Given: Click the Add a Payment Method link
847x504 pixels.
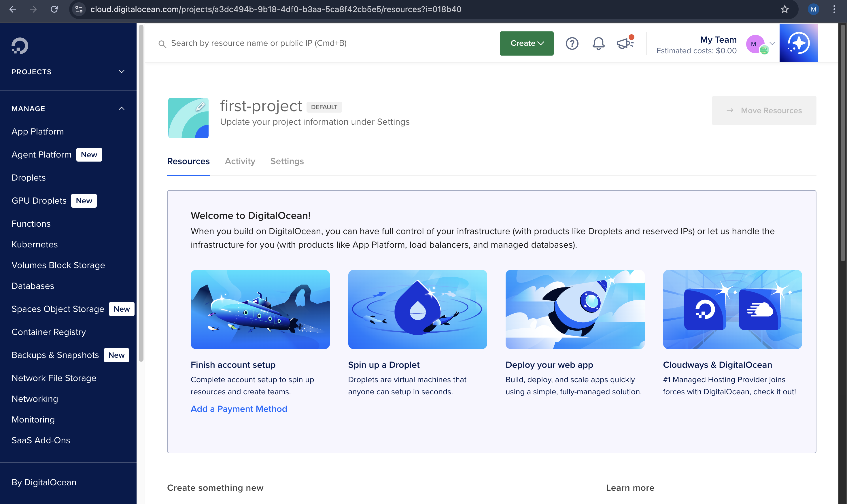Looking at the screenshot, I should point(239,409).
